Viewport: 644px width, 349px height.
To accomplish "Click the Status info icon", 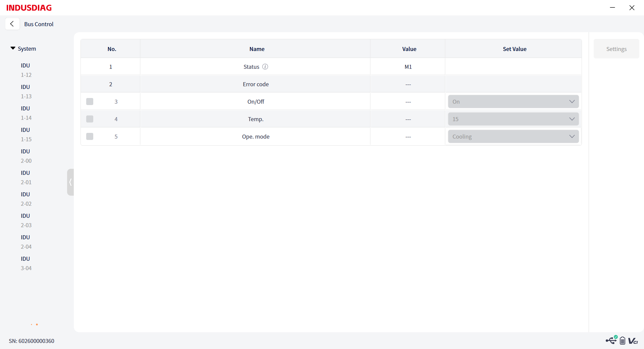I will pyautogui.click(x=265, y=66).
